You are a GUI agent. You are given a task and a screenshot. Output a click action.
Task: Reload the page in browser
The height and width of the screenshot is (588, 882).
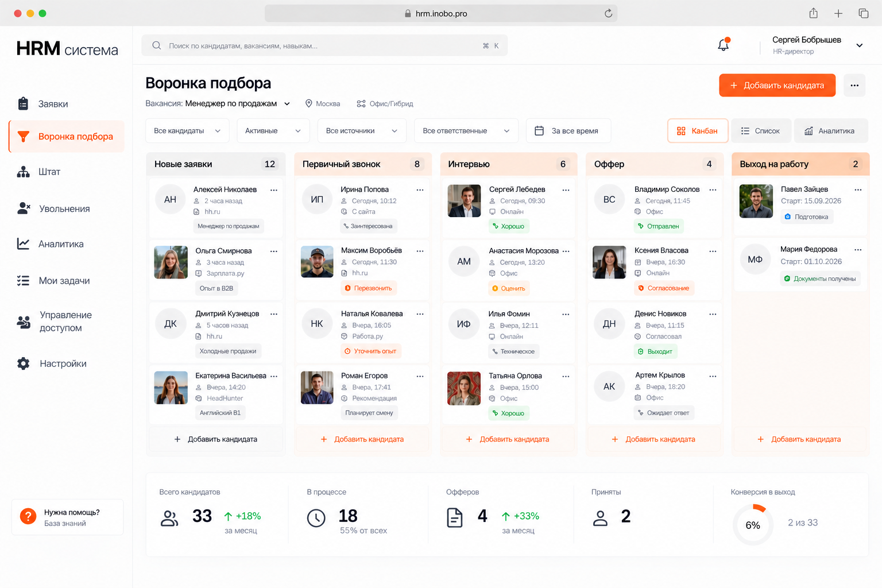tap(608, 13)
